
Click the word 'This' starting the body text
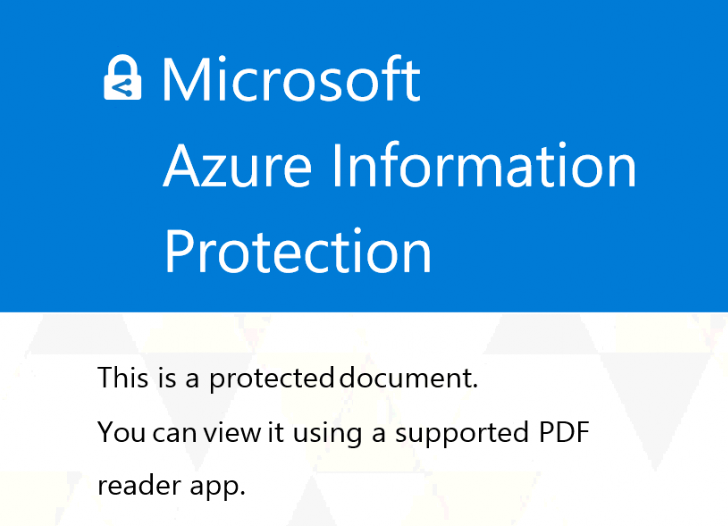[x=123, y=377]
